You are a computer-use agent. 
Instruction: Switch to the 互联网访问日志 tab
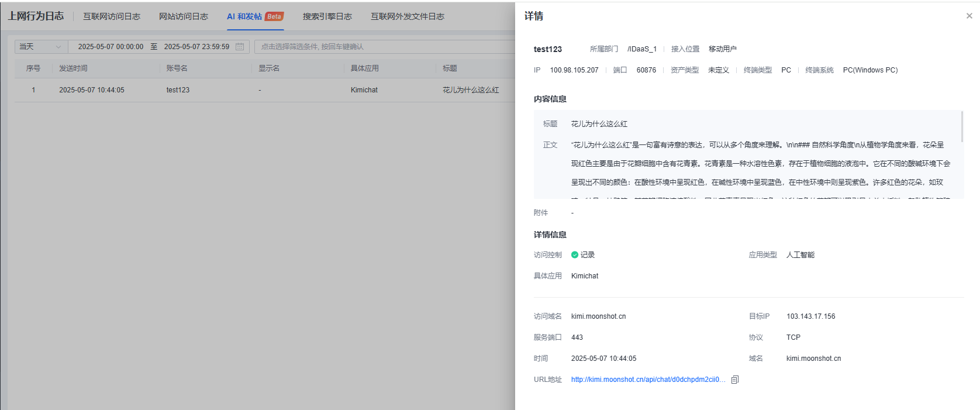pyautogui.click(x=112, y=16)
